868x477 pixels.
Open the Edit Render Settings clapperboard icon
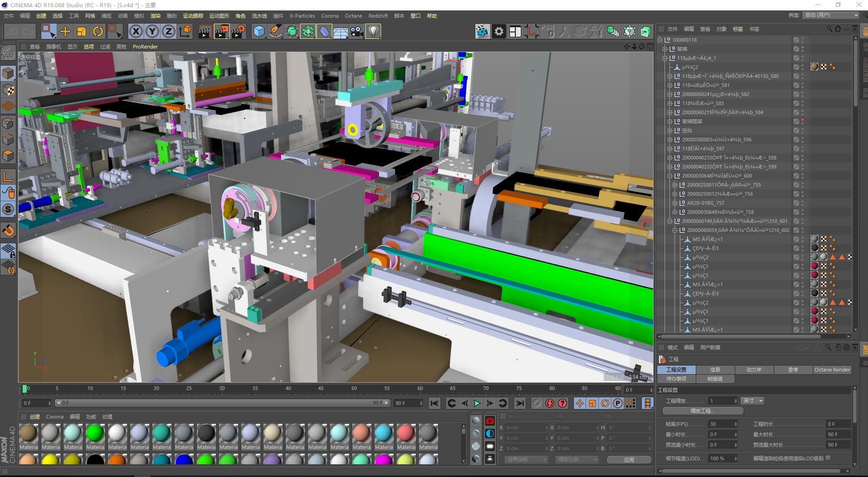point(238,31)
